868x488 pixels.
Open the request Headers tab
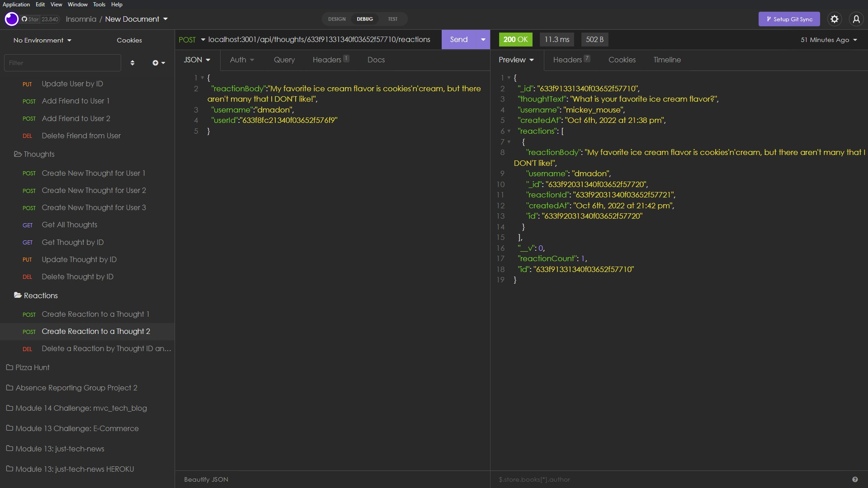[x=330, y=60]
